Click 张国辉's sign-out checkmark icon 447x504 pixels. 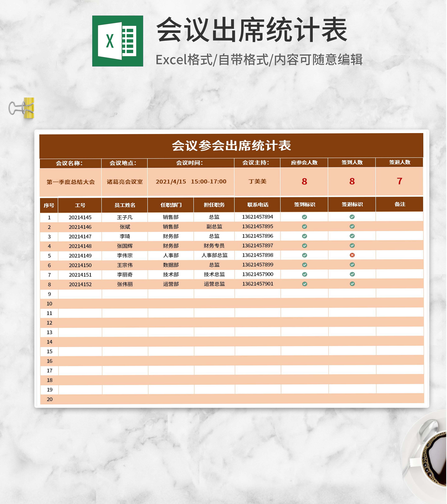click(x=352, y=246)
